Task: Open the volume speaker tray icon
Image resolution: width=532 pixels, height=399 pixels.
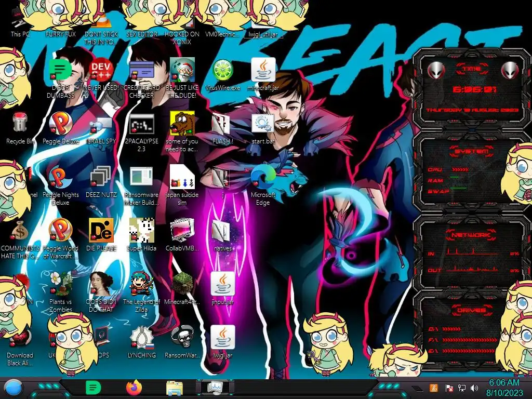Action: [x=474, y=388]
